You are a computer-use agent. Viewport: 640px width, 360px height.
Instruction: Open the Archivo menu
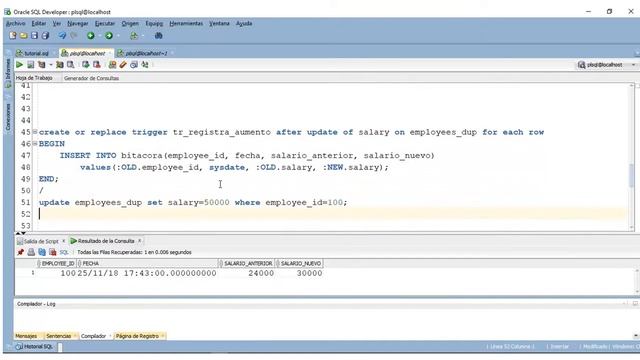point(16,24)
